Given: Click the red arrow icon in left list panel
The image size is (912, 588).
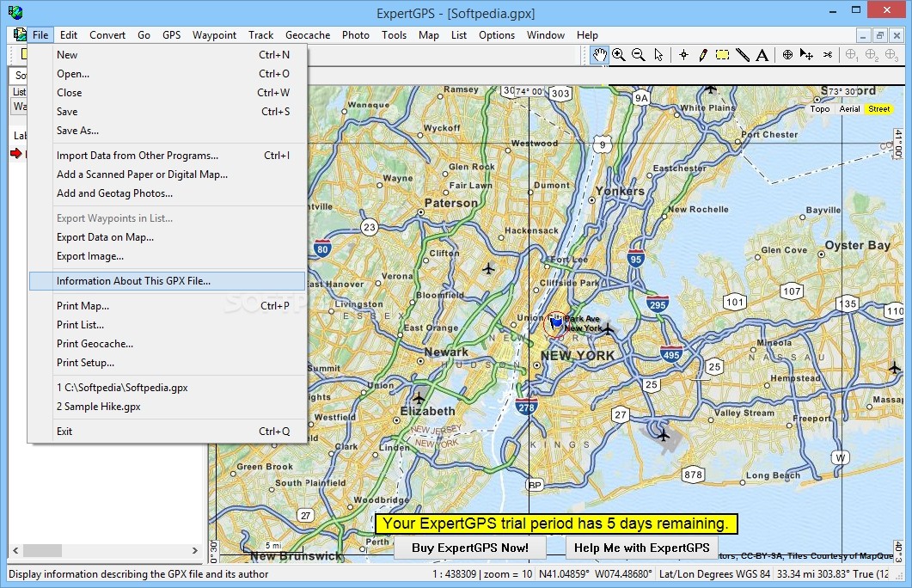Looking at the screenshot, I should (15, 154).
